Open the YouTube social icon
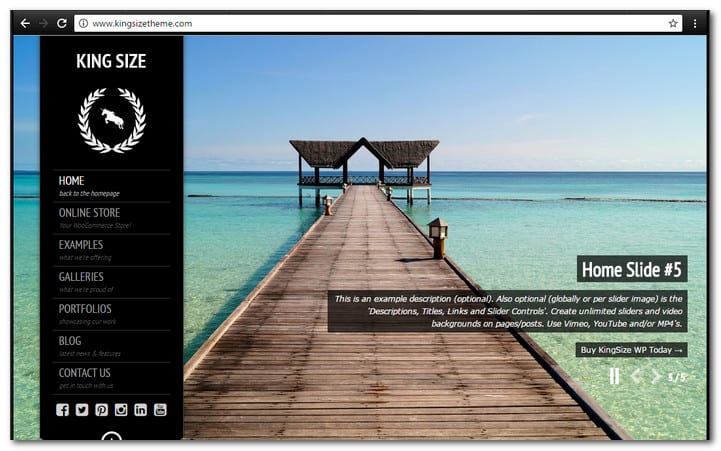Viewport: 721px width, 451px height. pyautogui.click(x=160, y=410)
